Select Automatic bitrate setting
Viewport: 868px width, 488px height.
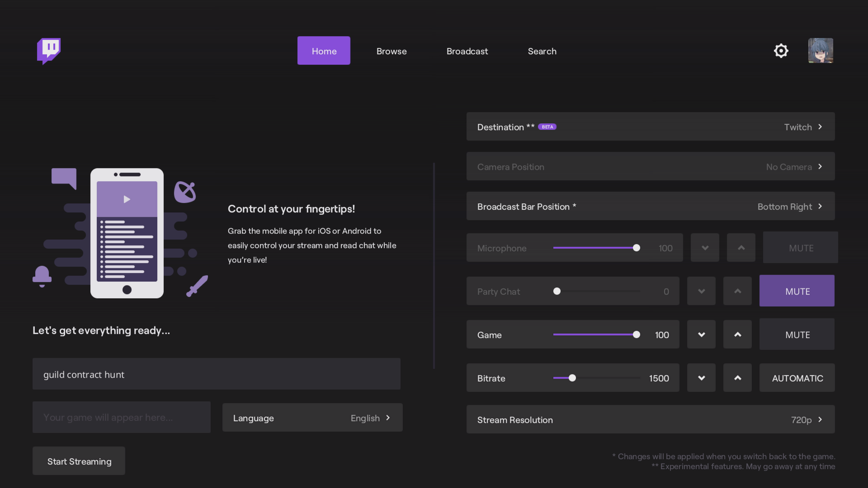click(797, 378)
